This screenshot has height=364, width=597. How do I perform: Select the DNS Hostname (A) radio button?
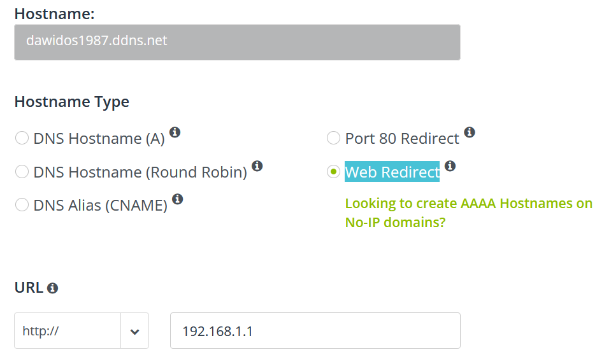(22, 138)
